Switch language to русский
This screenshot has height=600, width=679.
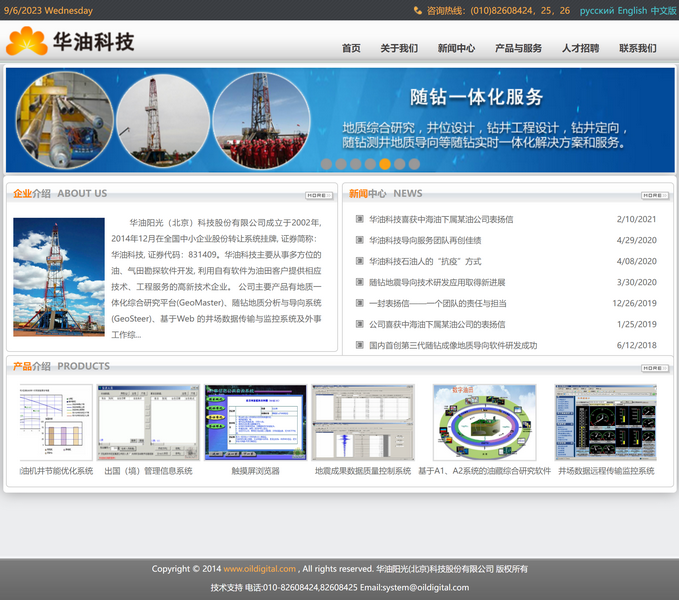[597, 10]
